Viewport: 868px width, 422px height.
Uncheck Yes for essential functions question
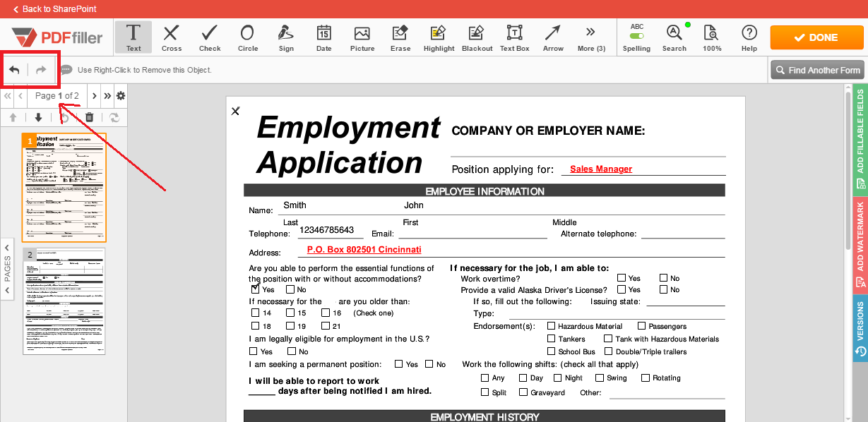point(255,289)
